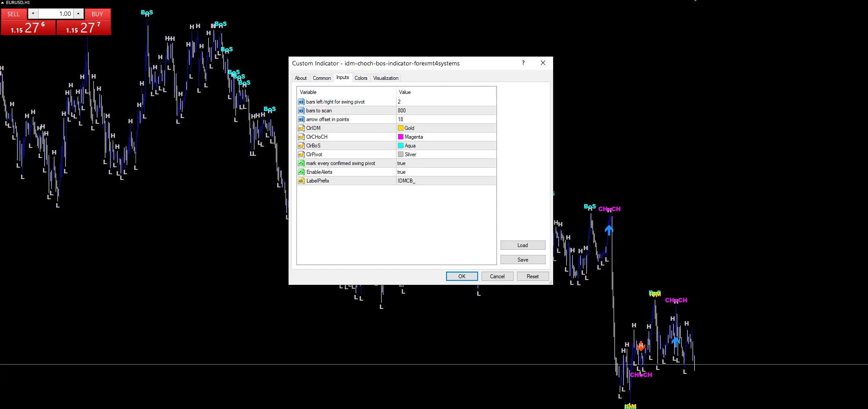Click color icon beside ClrBoS variable
Screen dimensions: 868x409
pos(301,146)
